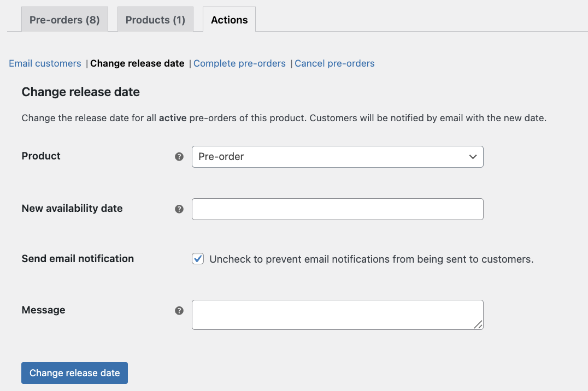
Task: Open the Complete pre-orders link
Action: (x=239, y=63)
